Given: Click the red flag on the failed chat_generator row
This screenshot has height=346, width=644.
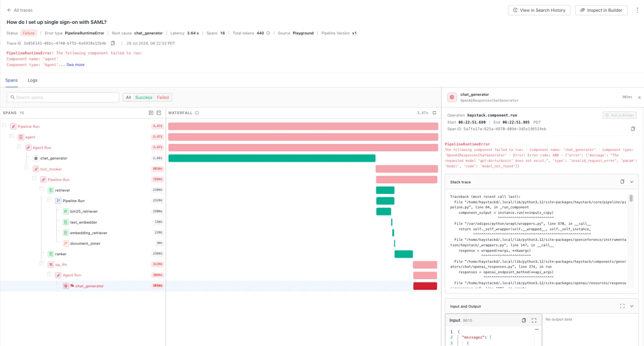Looking at the screenshot, I should 72,286.
